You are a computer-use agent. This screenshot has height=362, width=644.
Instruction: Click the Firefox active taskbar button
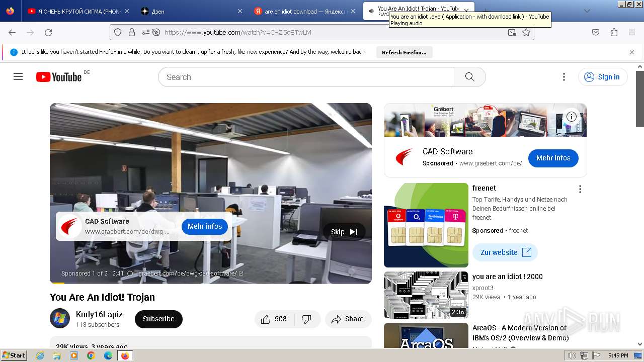click(x=125, y=355)
